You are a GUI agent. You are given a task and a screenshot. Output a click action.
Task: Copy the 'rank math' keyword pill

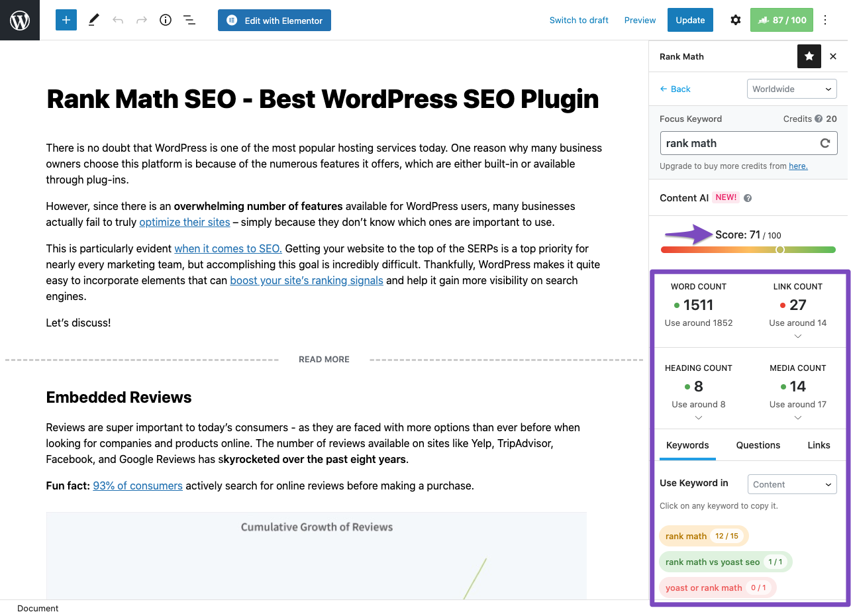coord(703,536)
